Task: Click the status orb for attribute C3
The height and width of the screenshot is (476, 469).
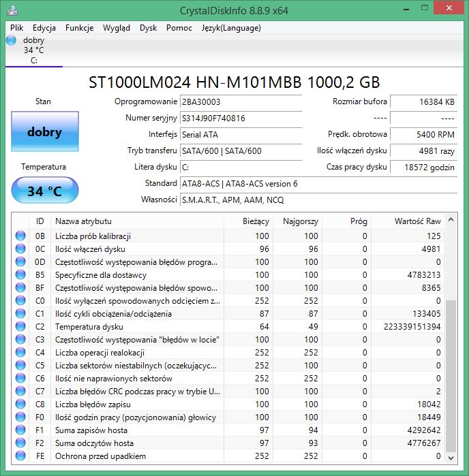Action: pos(20,339)
